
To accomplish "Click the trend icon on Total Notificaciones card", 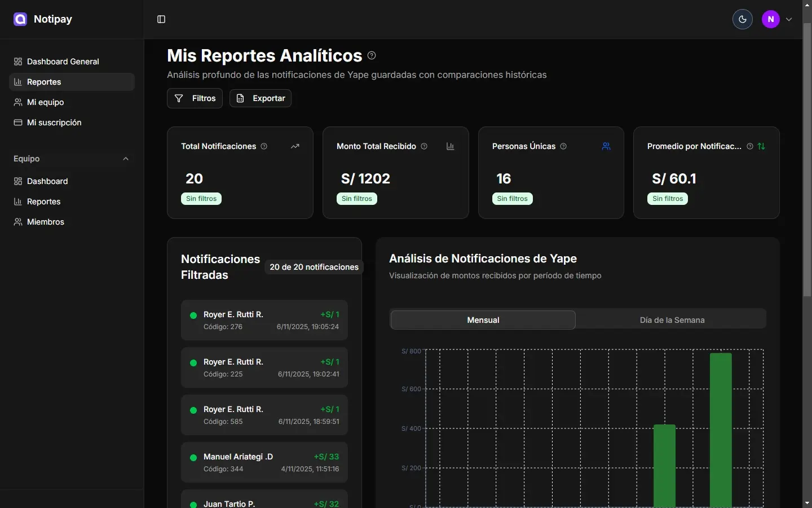I will 295,146.
